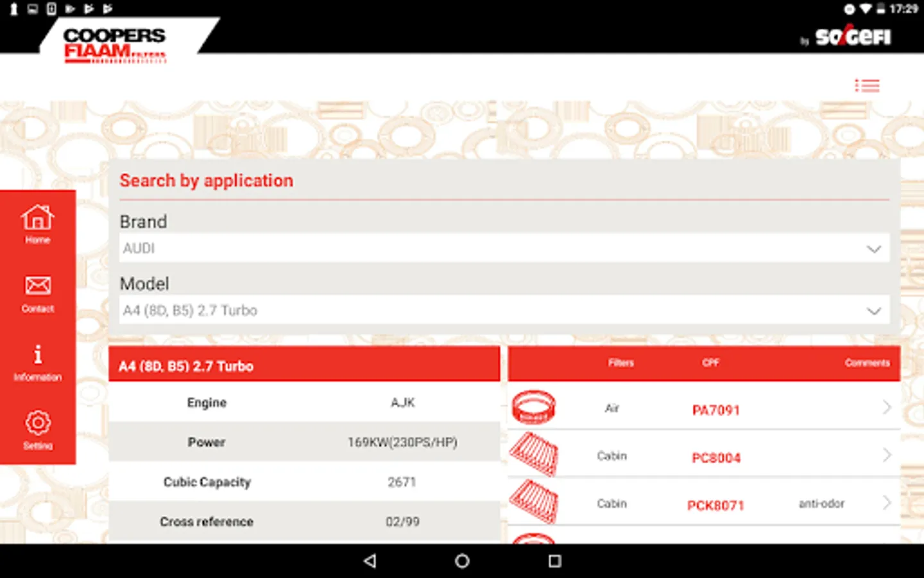Select the 2671 cubic capacity value
The height and width of the screenshot is (578, 924).
[x=402, y=482]
